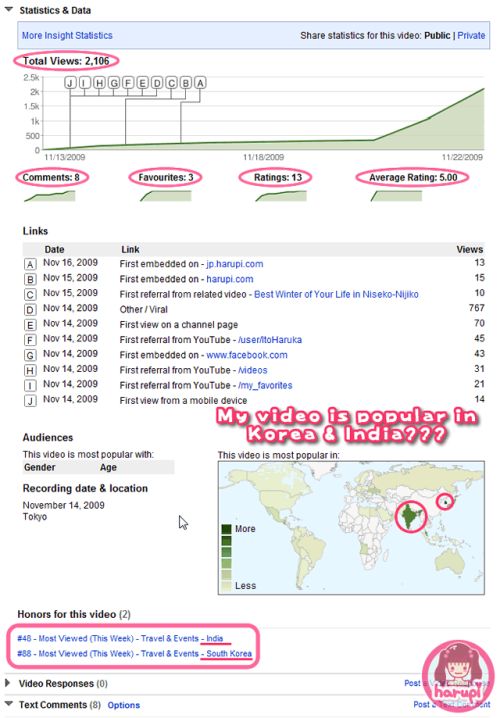The image size is (500, 718).
Task: Open the www.facebook.com embed link
Action: (247, 355)
